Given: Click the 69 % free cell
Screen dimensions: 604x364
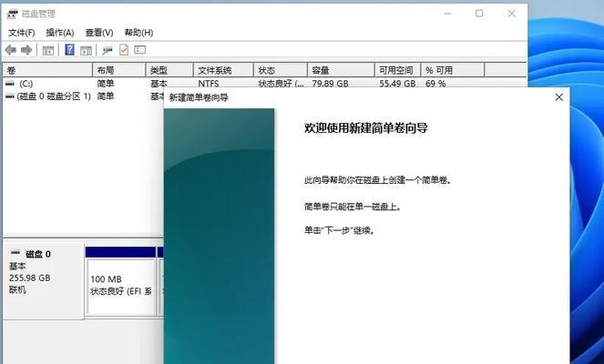Looking at the screenshot, I should (435, 84).
